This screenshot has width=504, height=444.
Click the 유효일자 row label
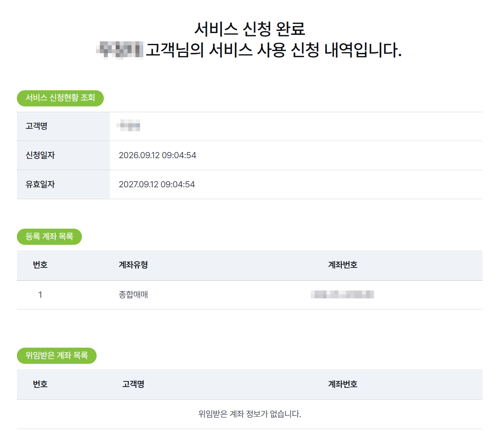tap(40, 184)
